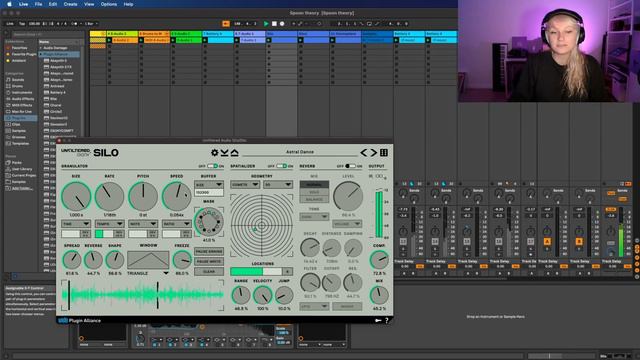Toggle the SPATIALIZER on/off switch
This screenshot has height=360, width=640.
click(x=282, y=166)
